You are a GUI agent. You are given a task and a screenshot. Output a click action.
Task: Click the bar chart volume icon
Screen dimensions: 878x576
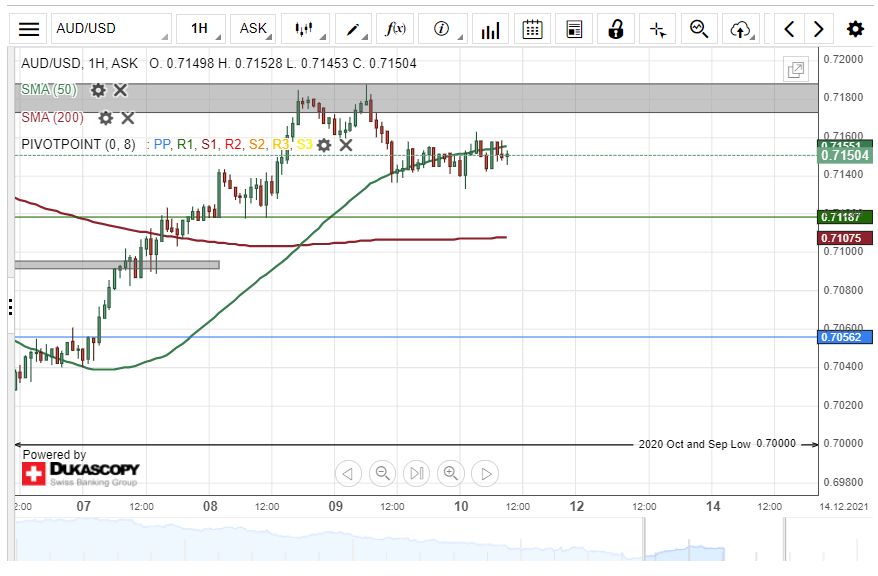490,29
